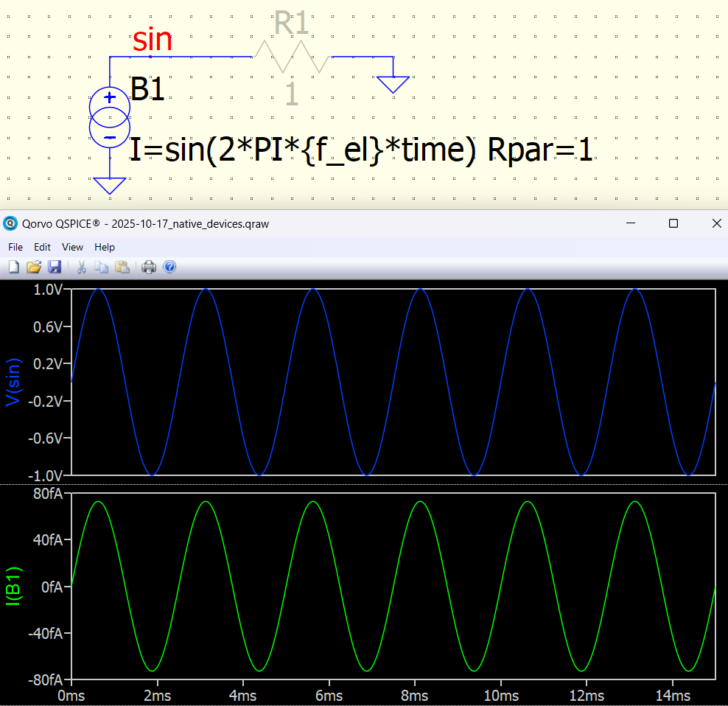The image size is (728, 706).
Task: Click the Copy toolbar icon
Action: click(102, 268)
